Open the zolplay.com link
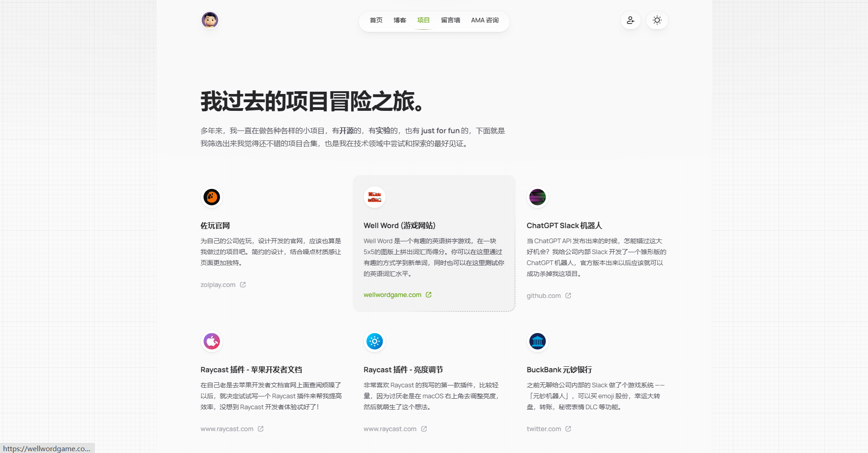 coord(218,285)
